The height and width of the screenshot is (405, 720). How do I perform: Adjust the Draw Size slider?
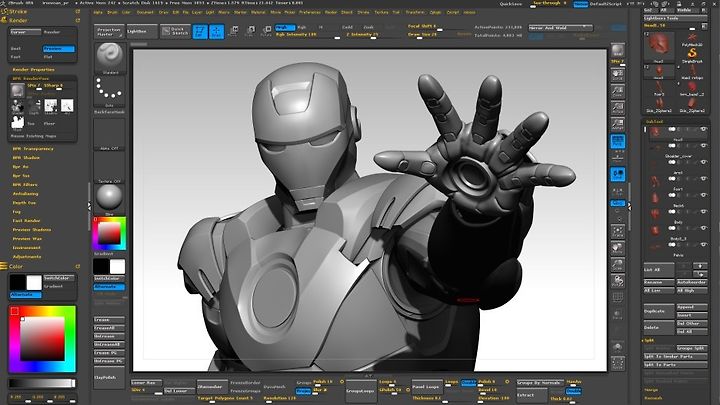[x=436, y=35]
